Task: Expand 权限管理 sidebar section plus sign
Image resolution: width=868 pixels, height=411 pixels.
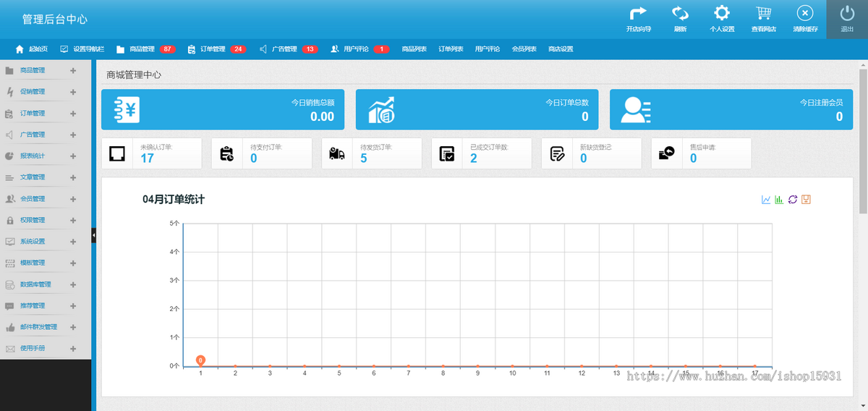Action: [73, 220]
